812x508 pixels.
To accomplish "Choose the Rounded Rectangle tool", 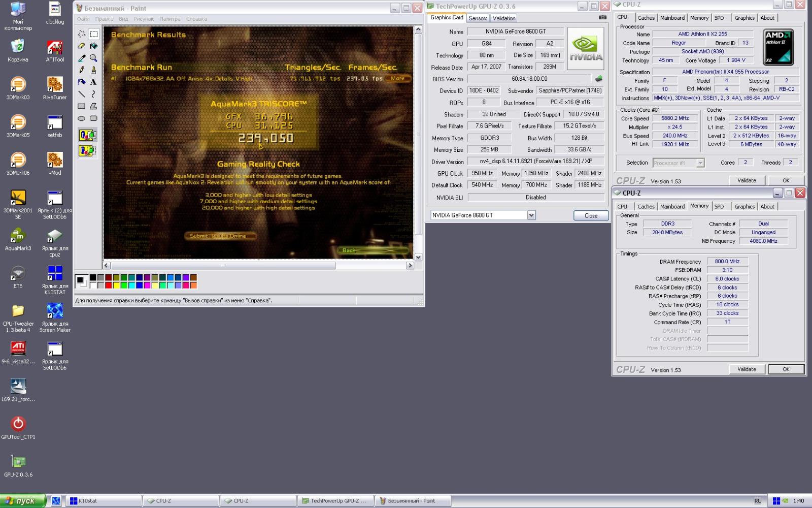I will click(94, 118).
